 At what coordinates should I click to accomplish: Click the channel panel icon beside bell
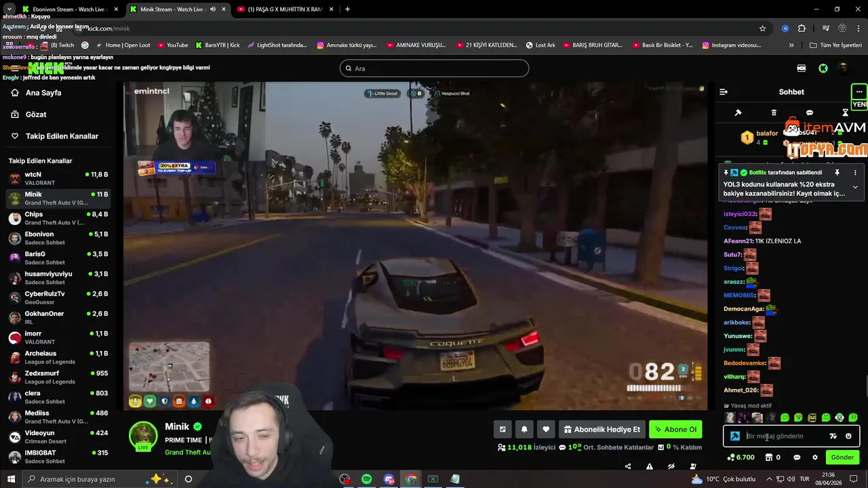502,429
